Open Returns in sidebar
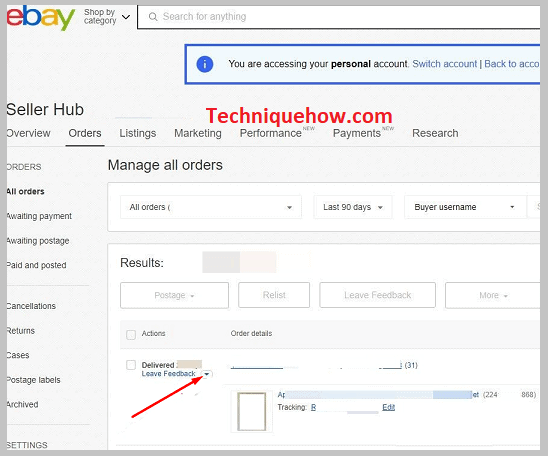Viewport: 548px width, 456px height. pos(21,331)
